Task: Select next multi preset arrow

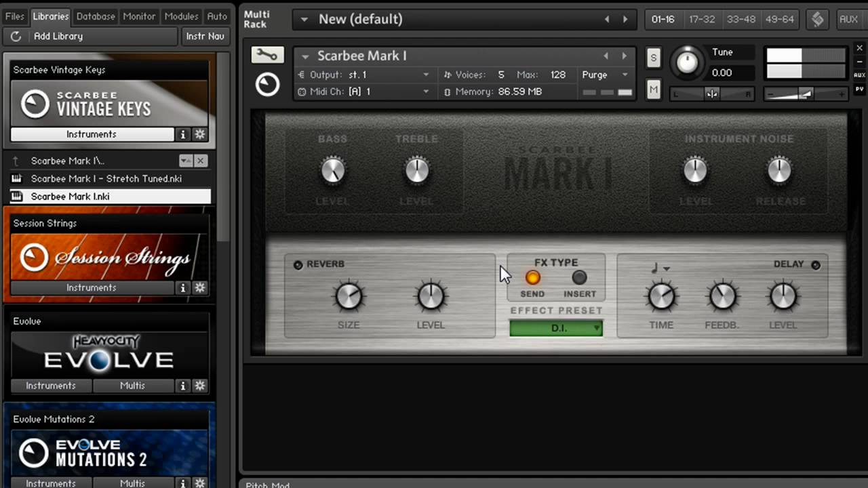Action: coord(625,19)
